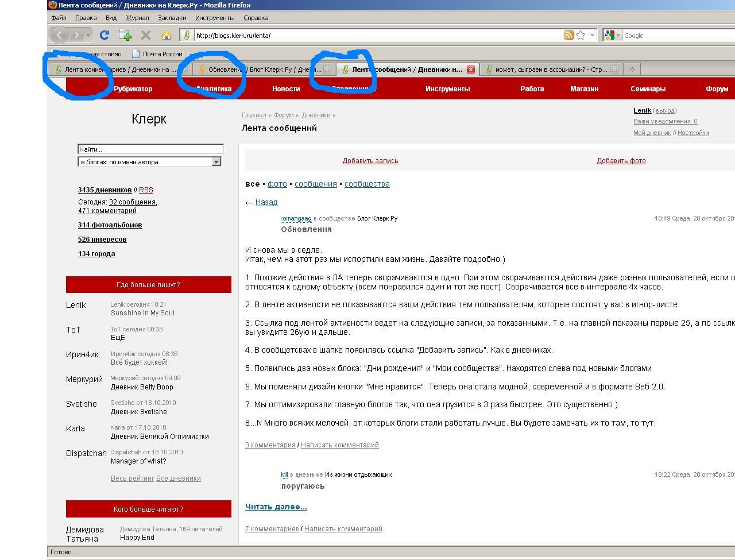Click the Назад link
Viewport: 735px width, 560px height.
pos(266,202)
